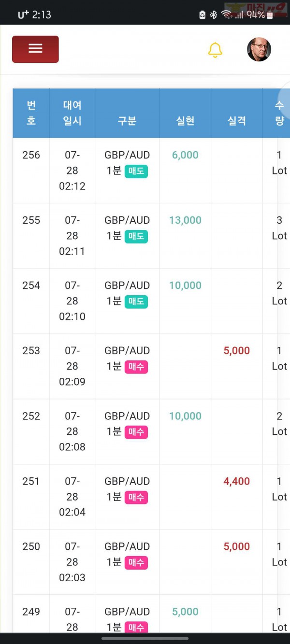Viewport: 290px width, 644px height.
Task: Tap the battery indicator in the status bar
Action: pyautogui.click(x=270, y=15)
